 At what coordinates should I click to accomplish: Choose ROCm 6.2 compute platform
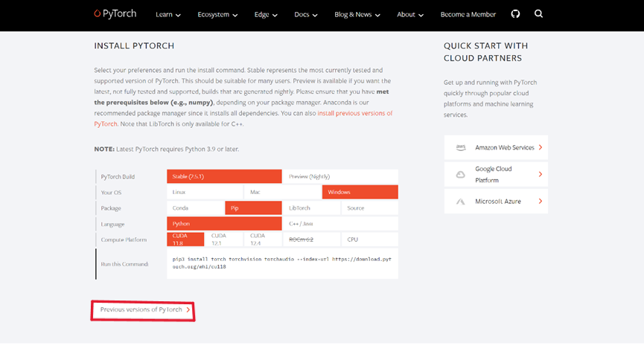(x=311, y=239)
